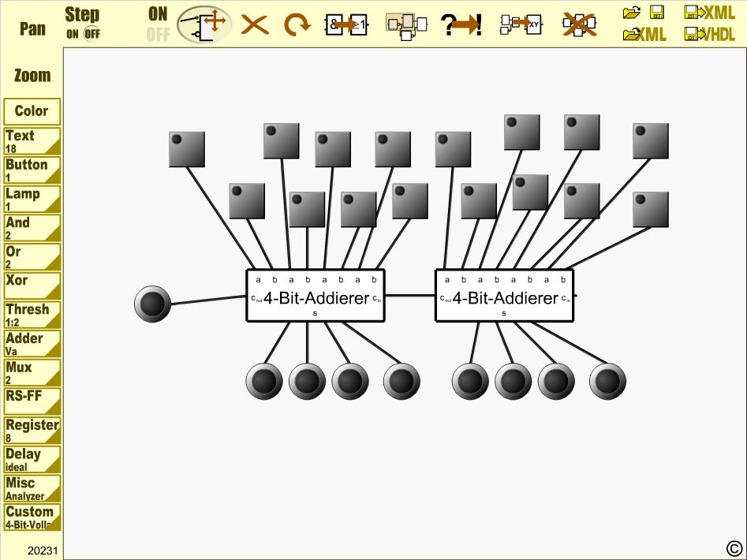The width and height of the screenshot is (747, 560).
Task: Click the group-into-custom-component icon
Action: coord(405,24)
